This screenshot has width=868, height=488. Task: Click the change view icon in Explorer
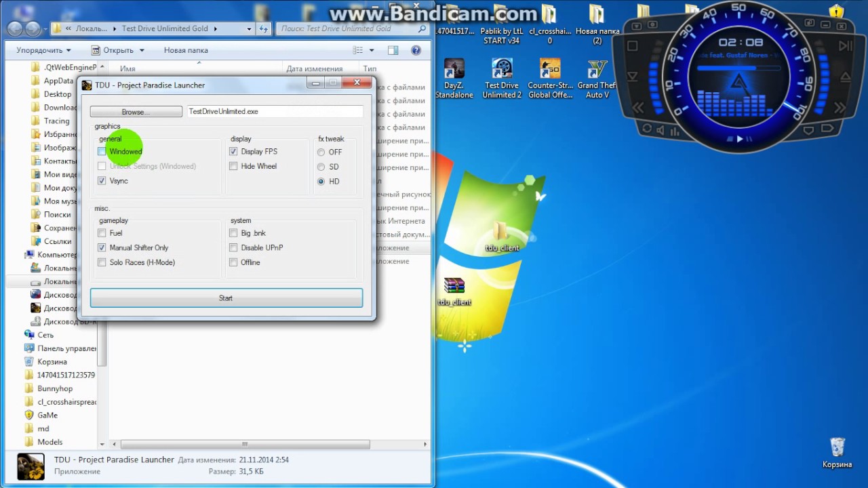pyautogui.click(x=357, y=50)
